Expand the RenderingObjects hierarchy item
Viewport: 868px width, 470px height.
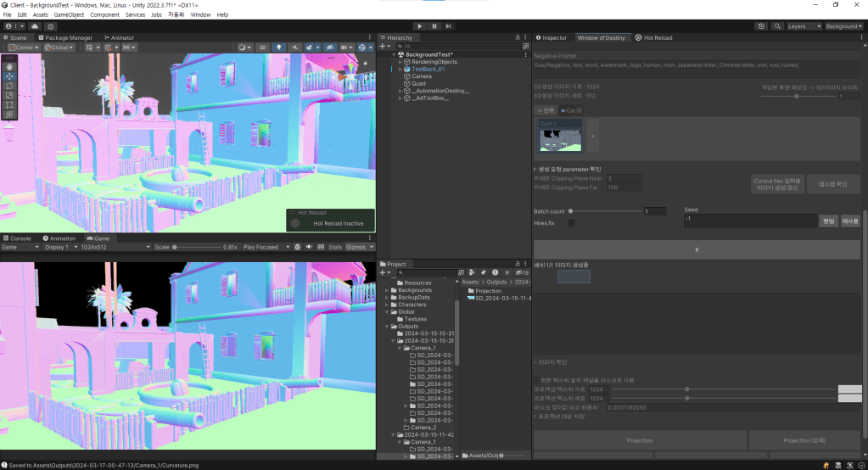point(400,62)
